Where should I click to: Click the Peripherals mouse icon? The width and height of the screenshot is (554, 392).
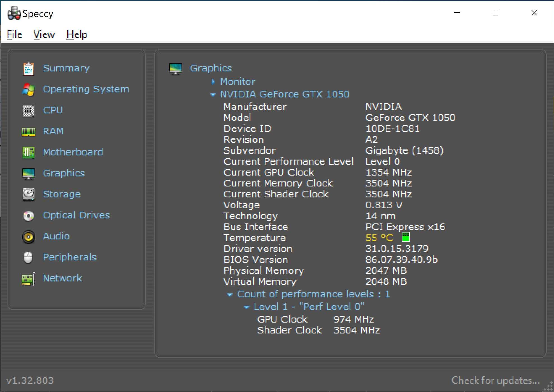tap(28, 258)
